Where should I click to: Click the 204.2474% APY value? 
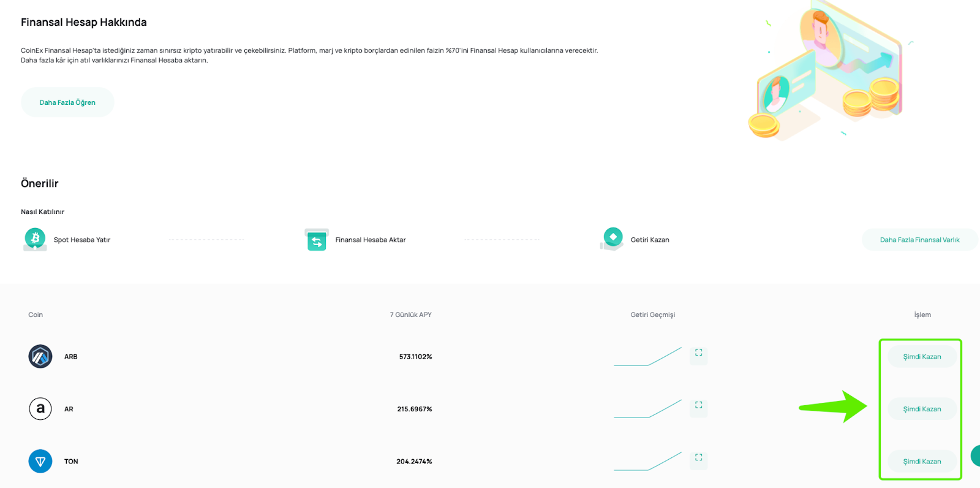coord(414,462)
